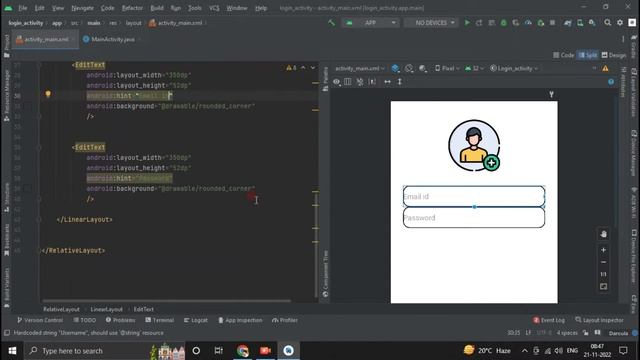Click the Email id field in preview
Screen dimensions: 640x360
coord(474,196)
